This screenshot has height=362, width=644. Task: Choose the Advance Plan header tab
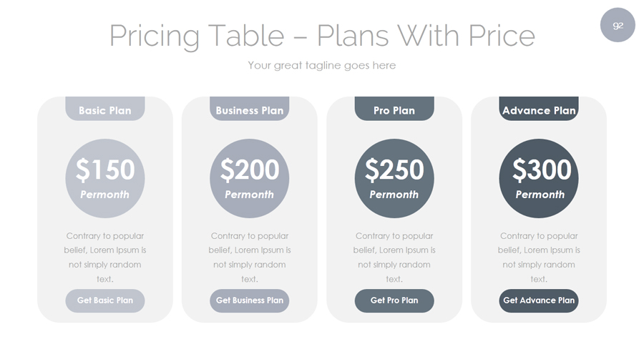(539, 109)
